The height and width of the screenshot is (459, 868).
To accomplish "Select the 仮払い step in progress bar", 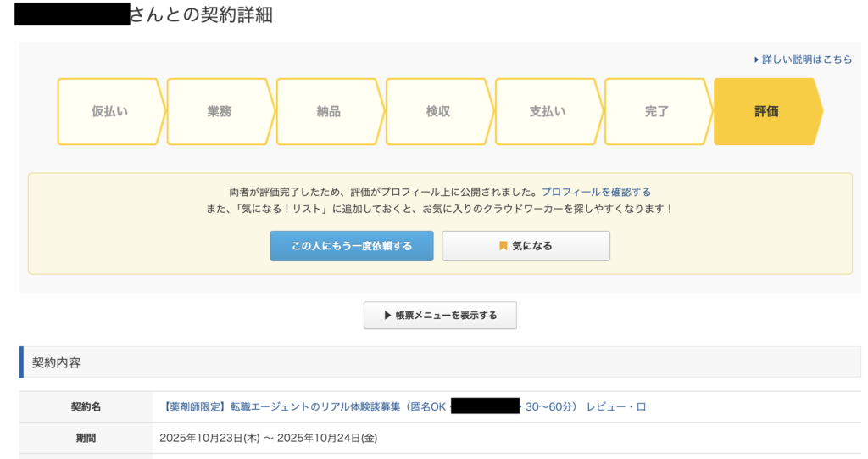I will (x=110, y=112).
